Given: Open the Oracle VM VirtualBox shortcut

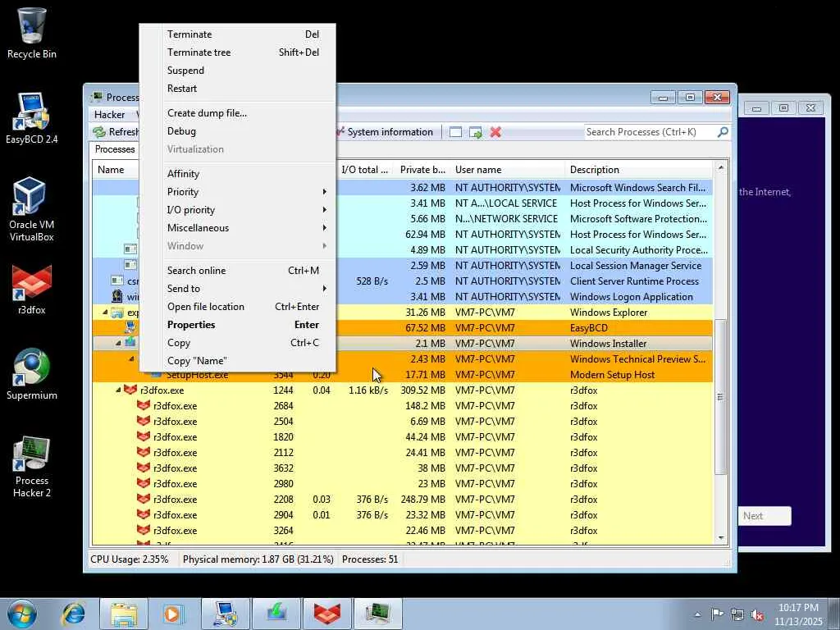Looking at the screenshot, I should 32,209.
